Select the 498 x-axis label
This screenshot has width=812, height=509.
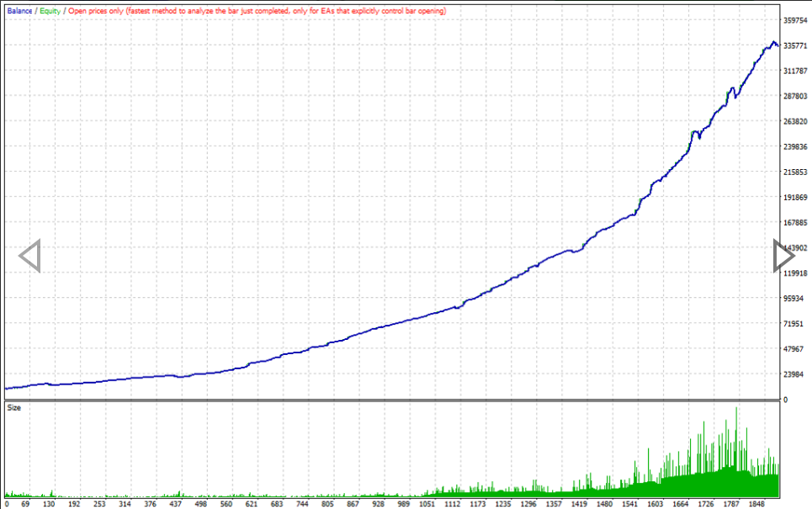coord(201,504)
